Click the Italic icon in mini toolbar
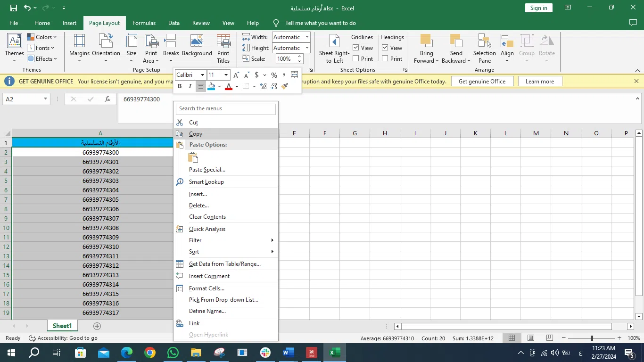644x362 pixels. [x=190, y=86]
